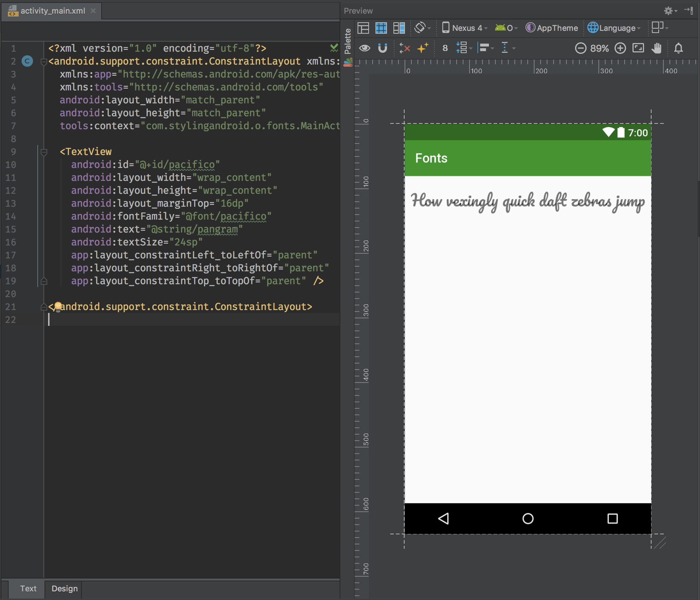Click the zoom to fit screen icon
The width and height of the screenshot is (700, 600).
click(638, 48)
